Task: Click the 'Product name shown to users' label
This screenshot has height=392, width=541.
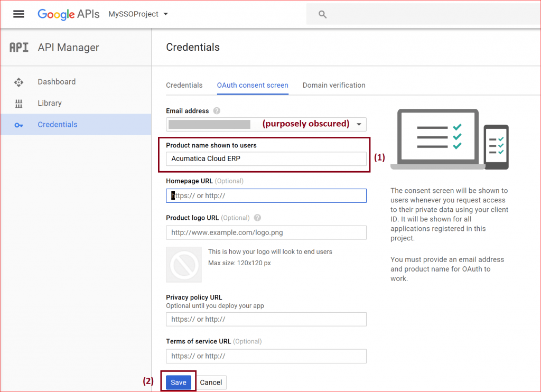Action: click(211, 145)
